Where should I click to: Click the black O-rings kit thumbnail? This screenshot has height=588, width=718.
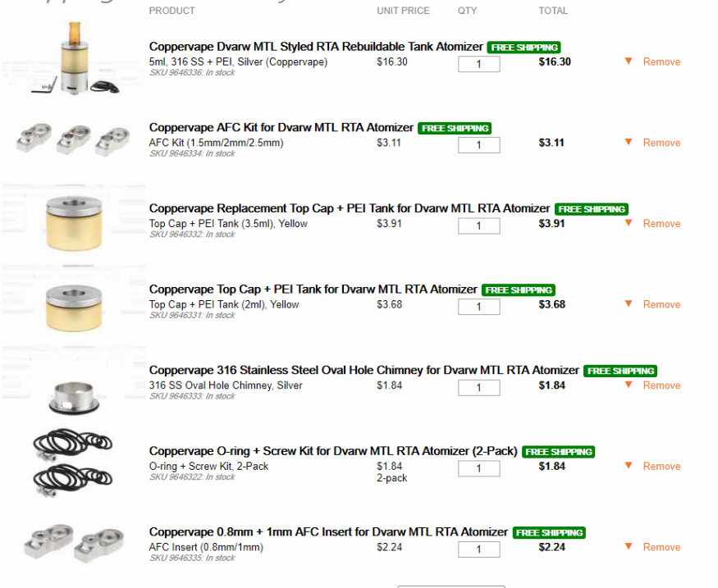tap(73, 463)
